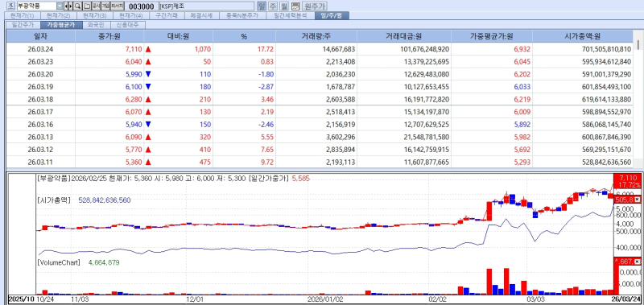Click the 거래량:주 column header
The image size is (644, 305).
pyautogui.click(x=316, y=36)
